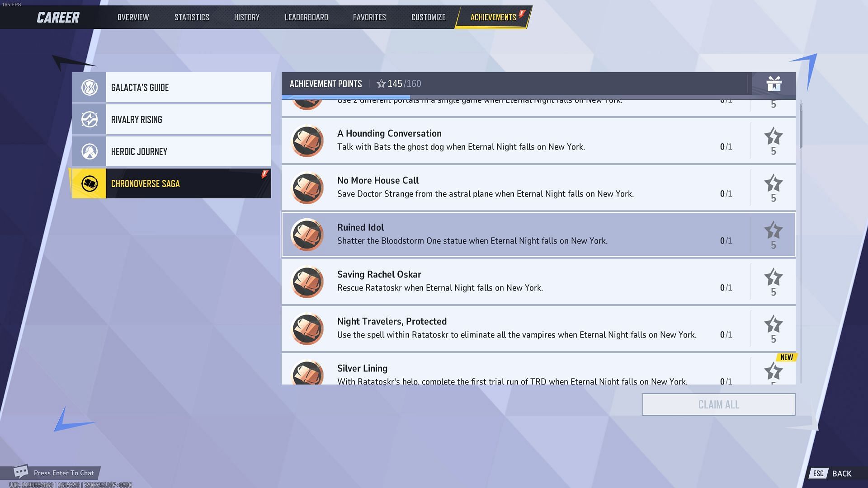Expand the Chronoverse Saga category
The width and height of the screenshot is (868, 488).
pos(172,183)
